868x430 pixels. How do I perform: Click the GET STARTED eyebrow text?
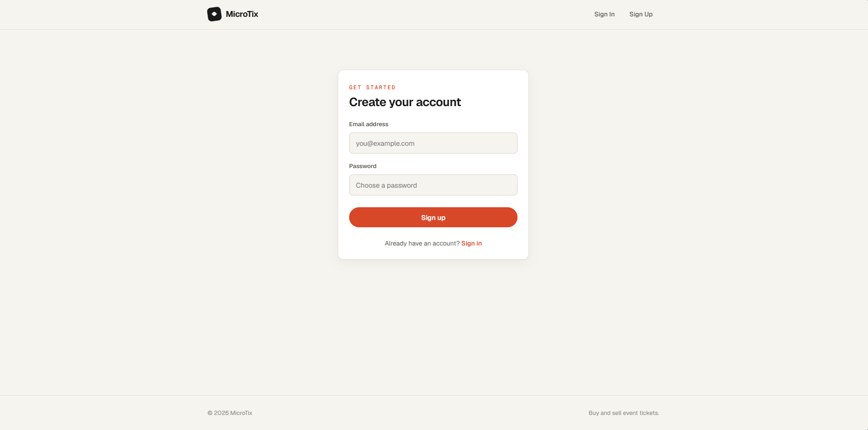point(372,87)
